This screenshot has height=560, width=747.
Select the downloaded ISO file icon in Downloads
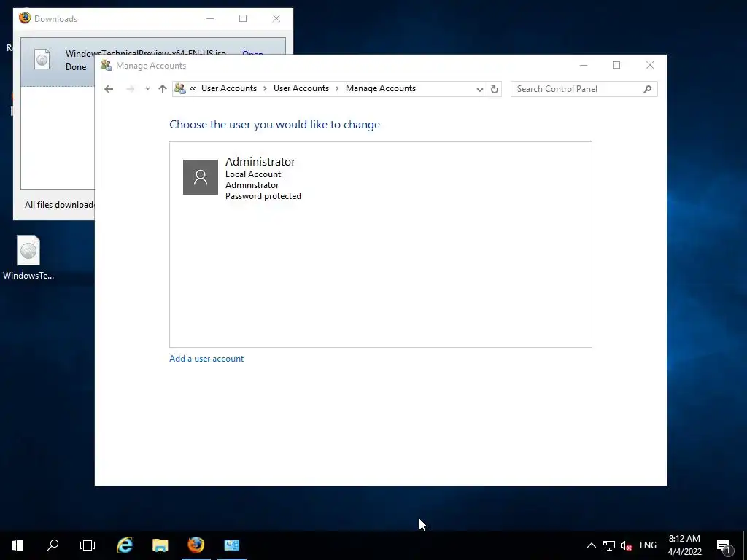pos(42,60)
